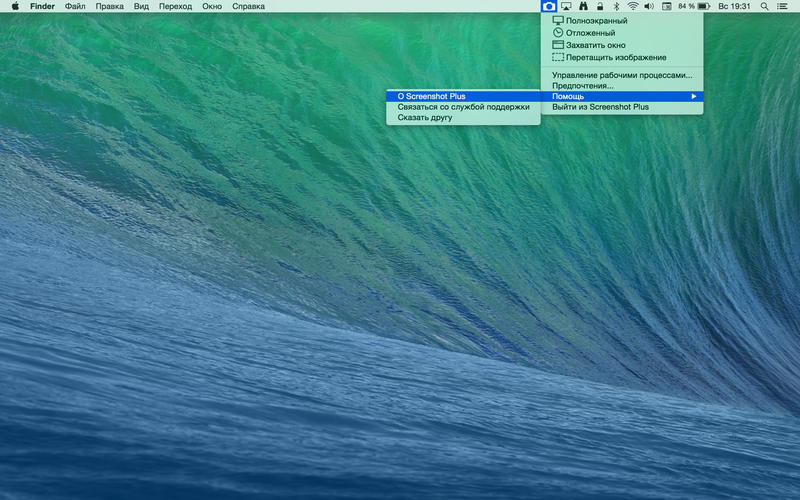Select Связаться со службой поддержки

(463, 107)
